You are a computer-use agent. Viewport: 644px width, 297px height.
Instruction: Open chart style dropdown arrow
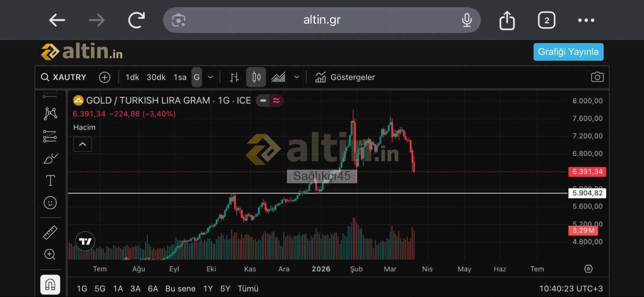[x=297, y=77]
